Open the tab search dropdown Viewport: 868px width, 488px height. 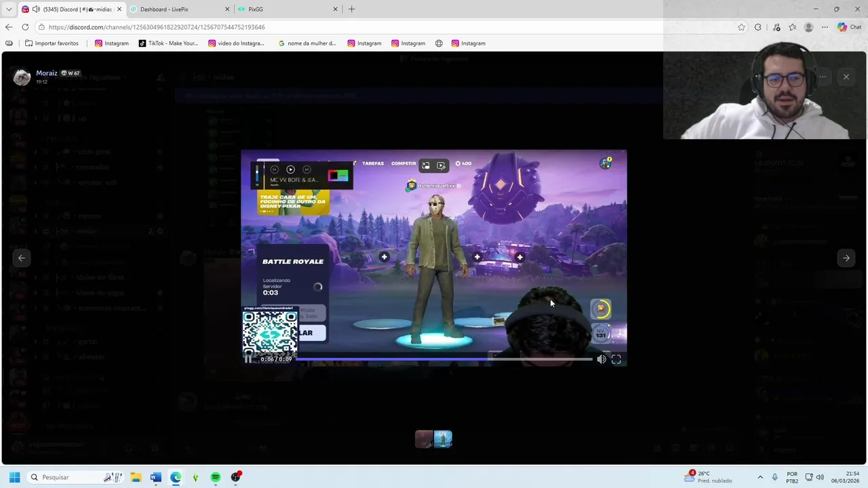pyautogui.click(x=8, y=9)
